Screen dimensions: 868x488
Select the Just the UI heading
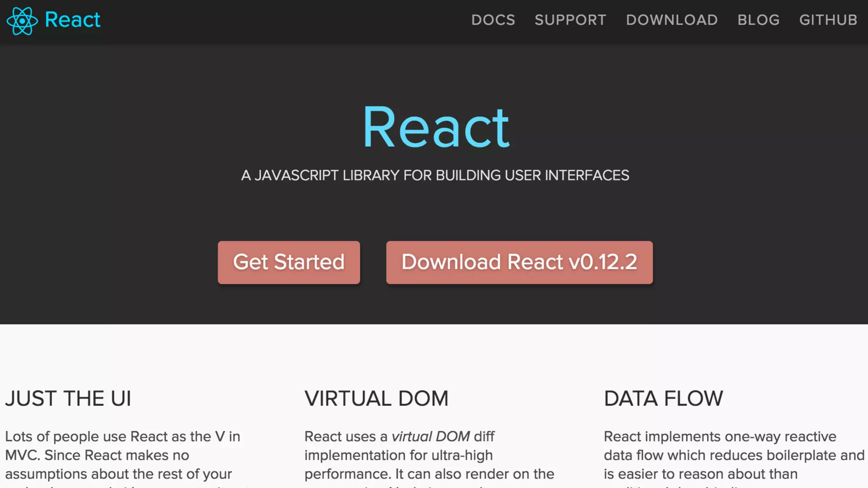pyautogui.click(x=68, y=399)
